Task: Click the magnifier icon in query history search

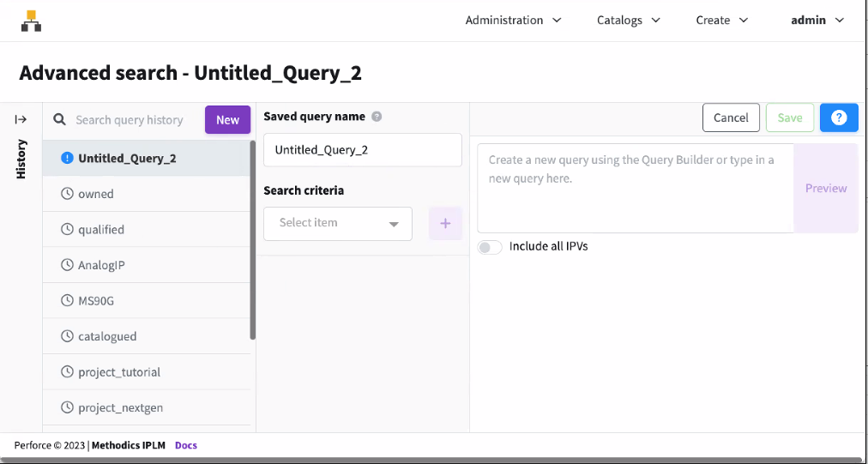Action: (60, 120)
